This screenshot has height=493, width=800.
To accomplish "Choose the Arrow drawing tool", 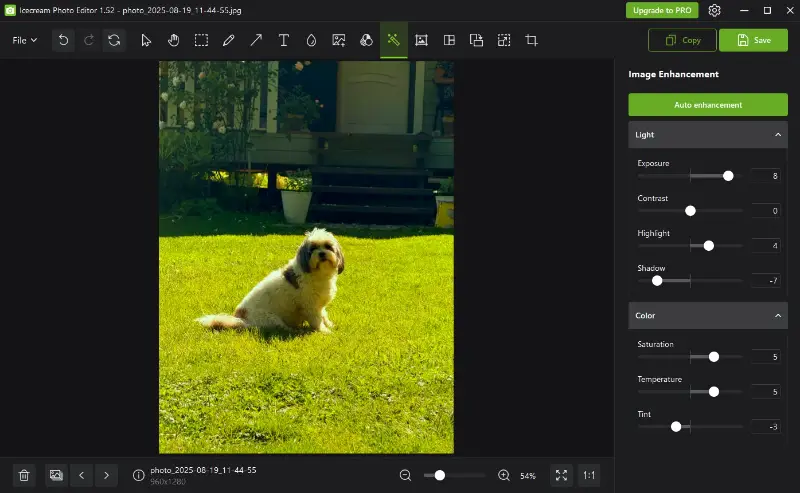I will pos(256,40).
